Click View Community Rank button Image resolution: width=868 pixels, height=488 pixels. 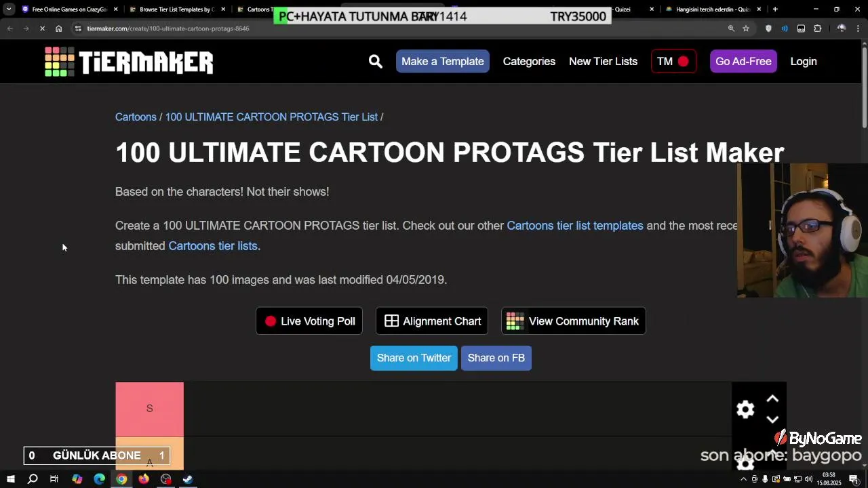(x=574, y=321)
